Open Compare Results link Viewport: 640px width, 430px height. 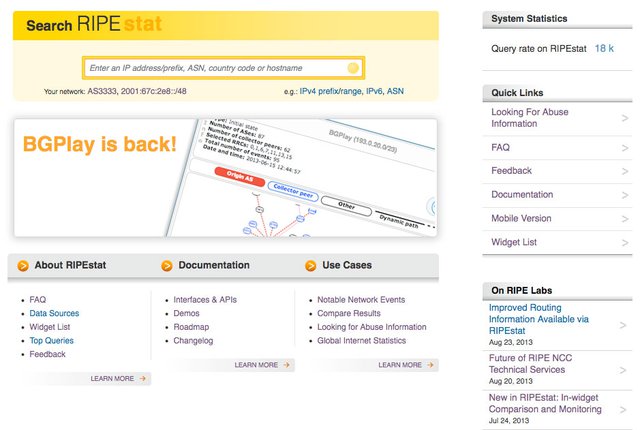point(349,313)
